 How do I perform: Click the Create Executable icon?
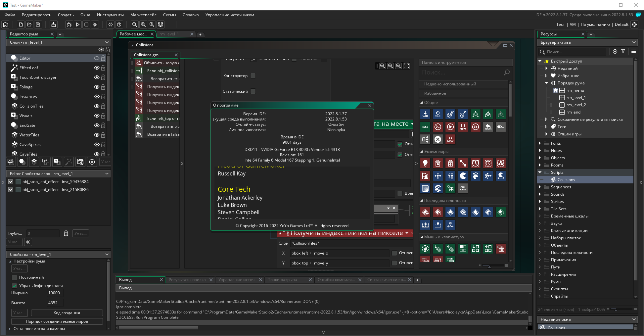point(53,24)
